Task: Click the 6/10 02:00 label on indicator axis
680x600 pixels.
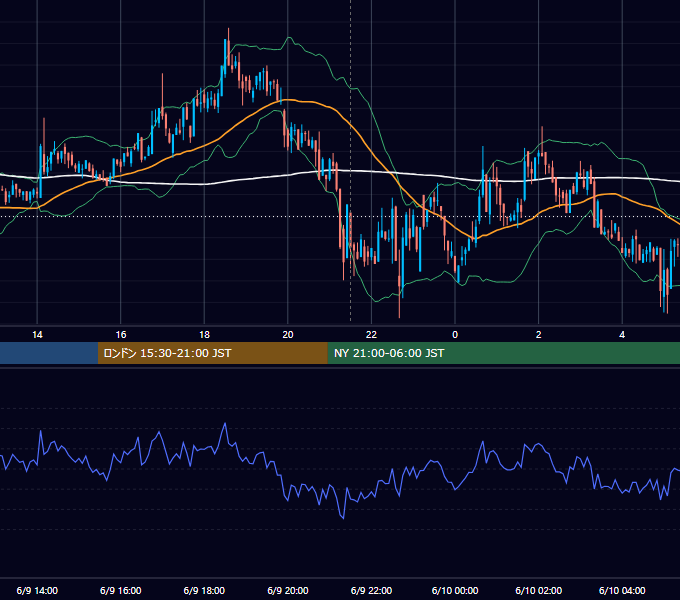Action: click(539, 590)
